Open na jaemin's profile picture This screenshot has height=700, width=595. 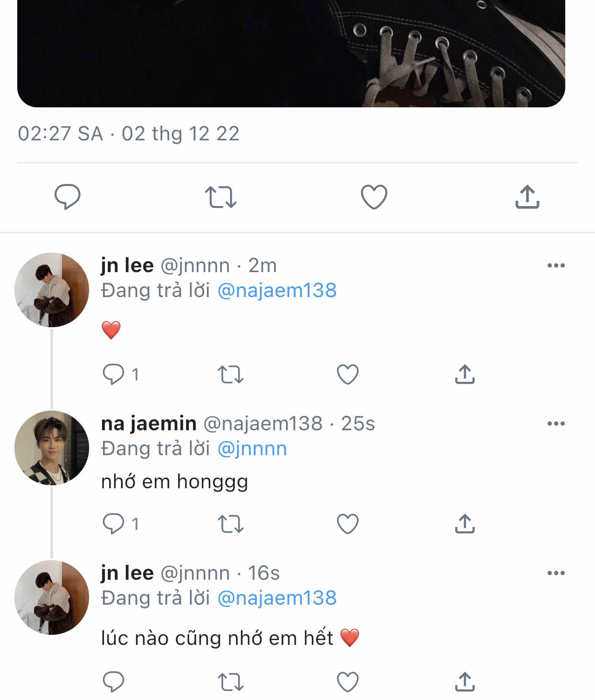[52, 448]
